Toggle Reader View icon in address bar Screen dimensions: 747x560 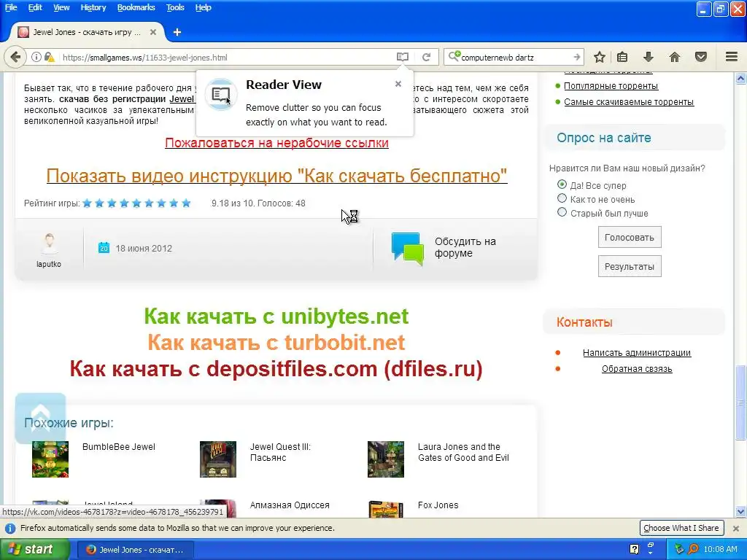403,57
